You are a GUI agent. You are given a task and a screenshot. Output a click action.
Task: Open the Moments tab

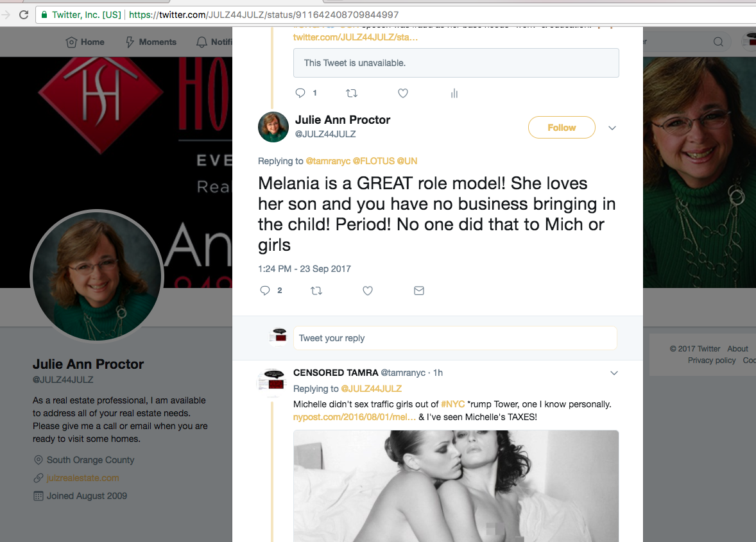tap(151, 42)
